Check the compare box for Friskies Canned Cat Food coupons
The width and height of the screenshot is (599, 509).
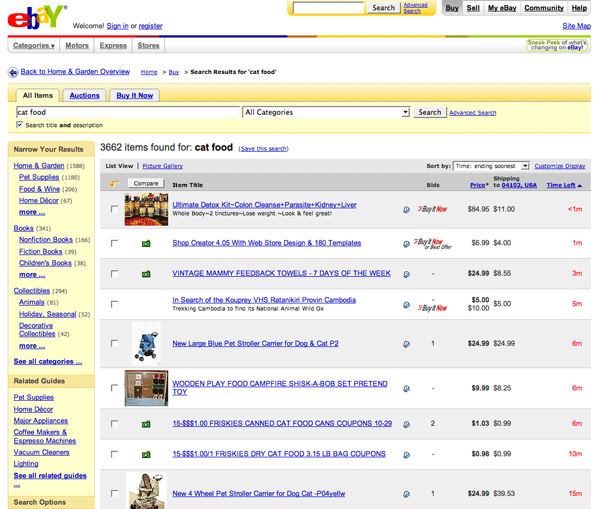tap(114, 424)
